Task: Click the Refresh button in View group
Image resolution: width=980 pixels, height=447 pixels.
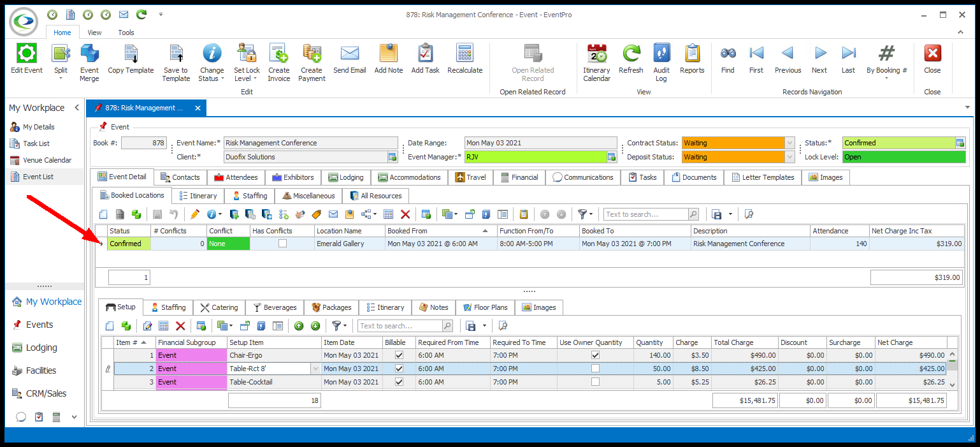Action: coord(631,59)
